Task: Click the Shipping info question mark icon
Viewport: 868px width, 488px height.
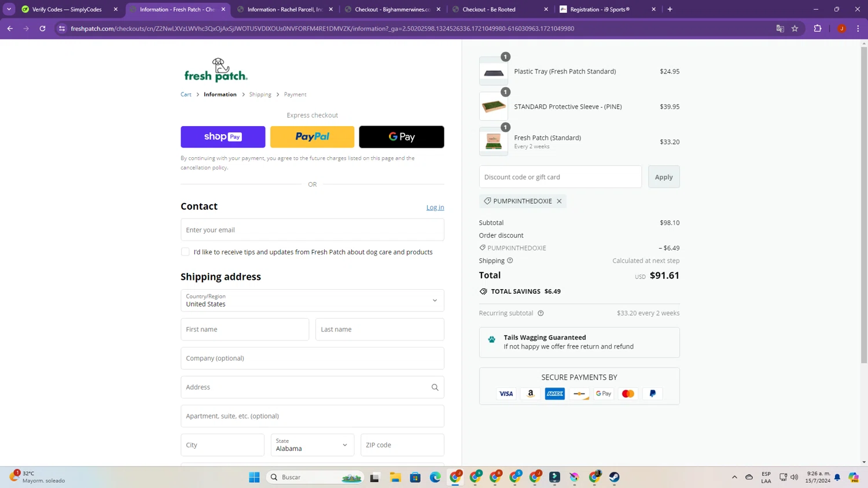Action: [510, 261]
